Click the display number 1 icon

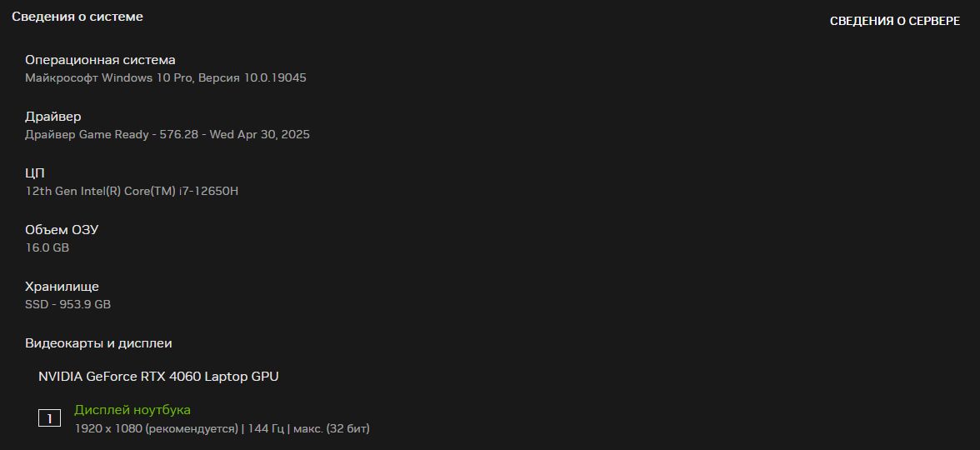point(49,418)
